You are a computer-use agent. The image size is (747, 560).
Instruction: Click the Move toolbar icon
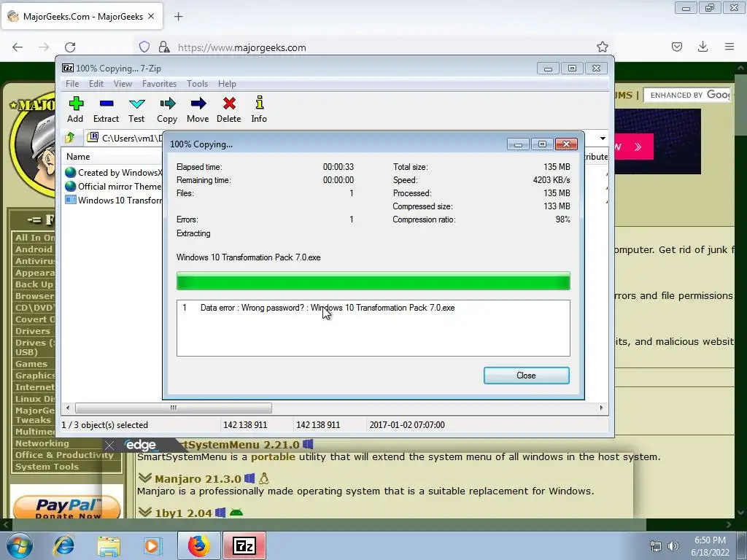pos(198,109)
